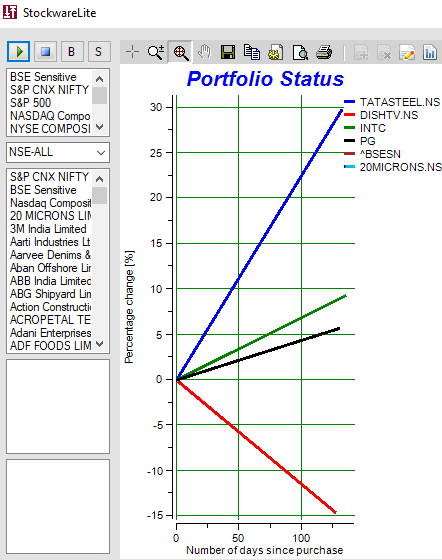442x560 pixels.
Task: Click the copy chart icon
Action: coord(252,52)
